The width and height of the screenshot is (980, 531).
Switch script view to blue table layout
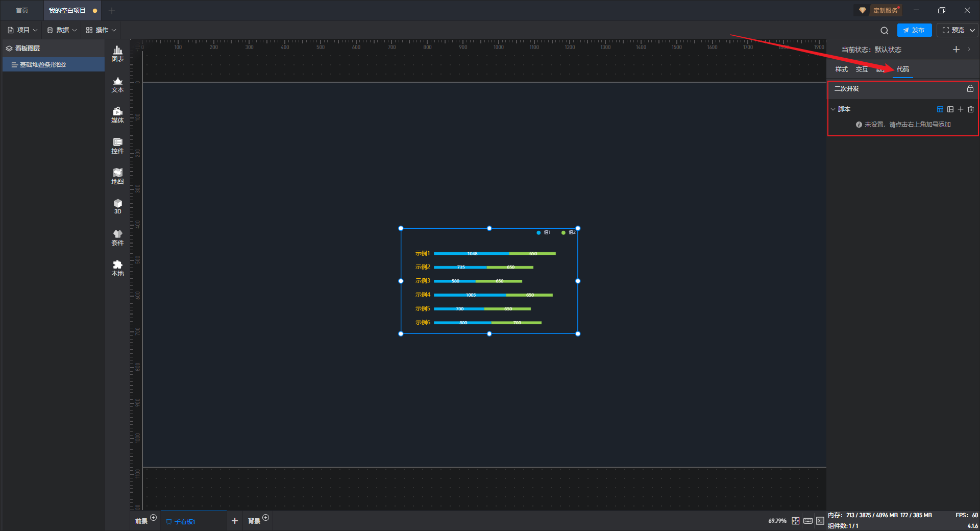tap(940, 109)
